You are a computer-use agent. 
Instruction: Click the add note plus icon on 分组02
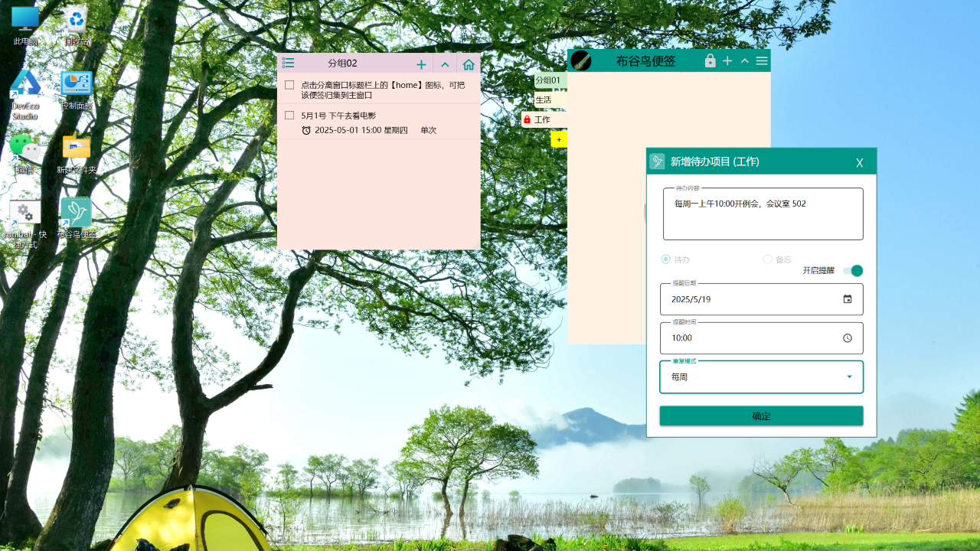(421, 64)
